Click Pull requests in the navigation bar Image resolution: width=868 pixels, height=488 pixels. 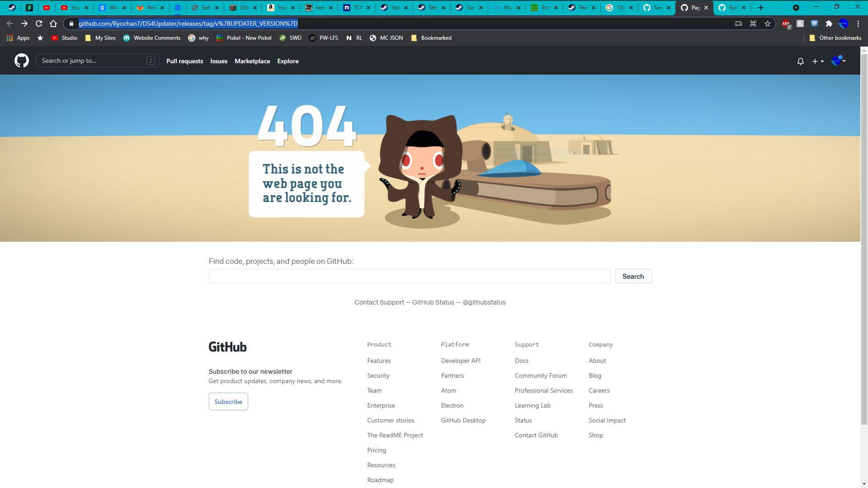[x=184, y=61]
